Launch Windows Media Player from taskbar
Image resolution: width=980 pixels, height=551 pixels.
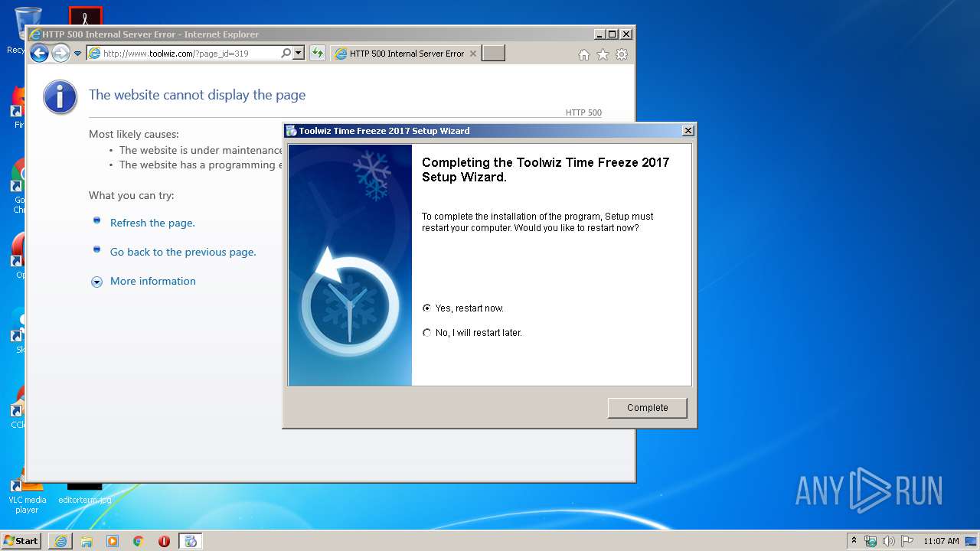(113, 541)
